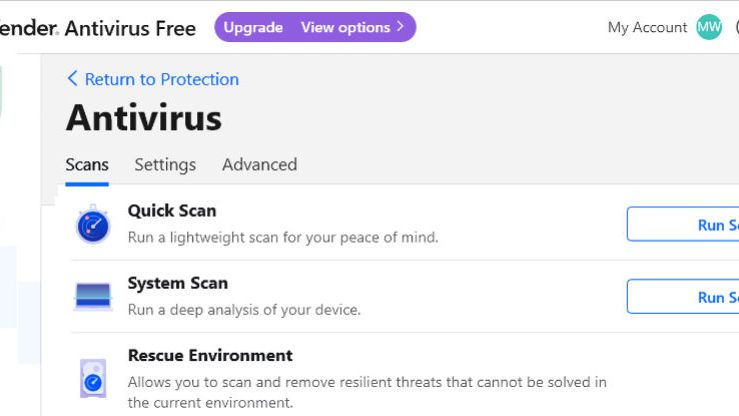Screen dimensions: 739x416
Task: Go back via Return to Protection
Action: tap(153, 79)
